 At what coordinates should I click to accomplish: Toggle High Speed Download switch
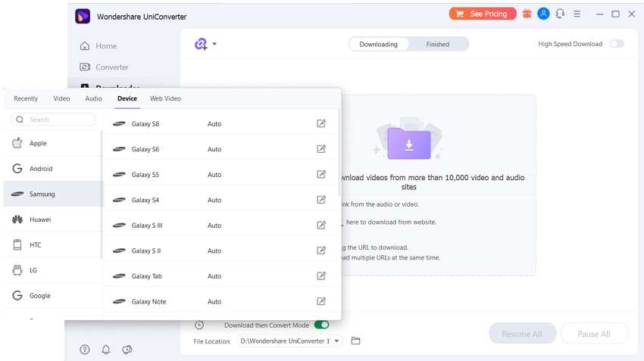pyautogui.click(x=617, y=44)
